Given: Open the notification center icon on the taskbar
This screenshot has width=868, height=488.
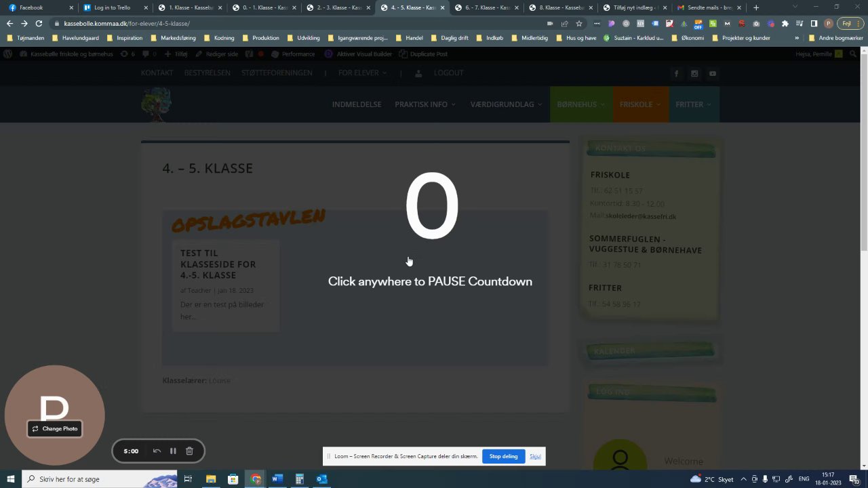Looking at the screenshot, I should (854, 479).
